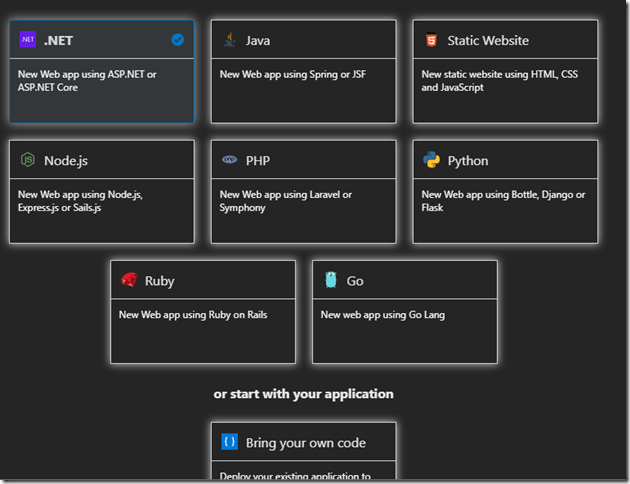630x484 pixels.
Task: Click the green Node.js hexagon icon
Action: [x=28, y=160]
